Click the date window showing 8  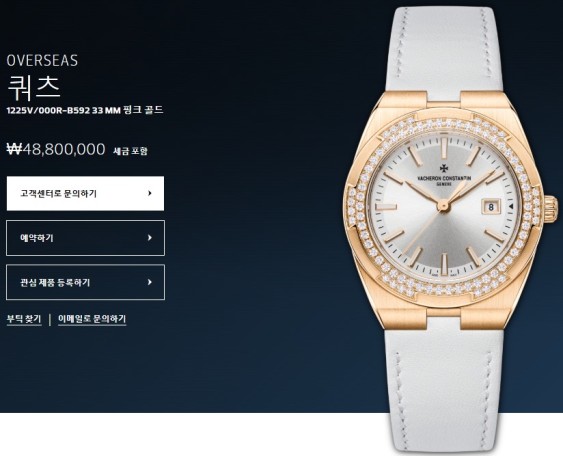(491, 207)
